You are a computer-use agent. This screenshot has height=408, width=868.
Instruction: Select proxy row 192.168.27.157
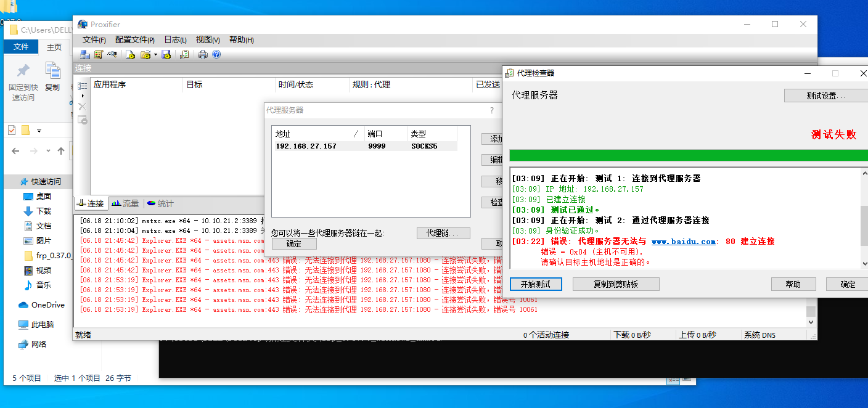(365, 146)
